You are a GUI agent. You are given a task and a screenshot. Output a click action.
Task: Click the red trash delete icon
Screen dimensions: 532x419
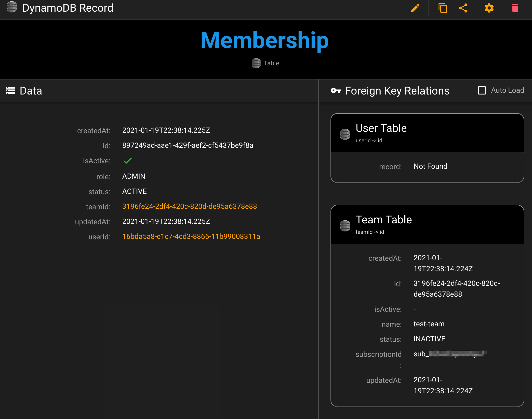(x=515, y=8)
